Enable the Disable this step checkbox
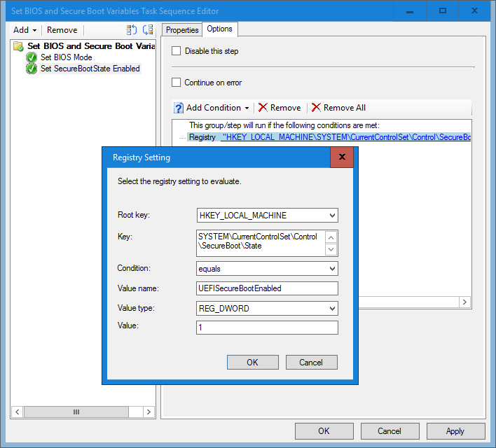The image size is (496, 448). [x=177, y=51]
